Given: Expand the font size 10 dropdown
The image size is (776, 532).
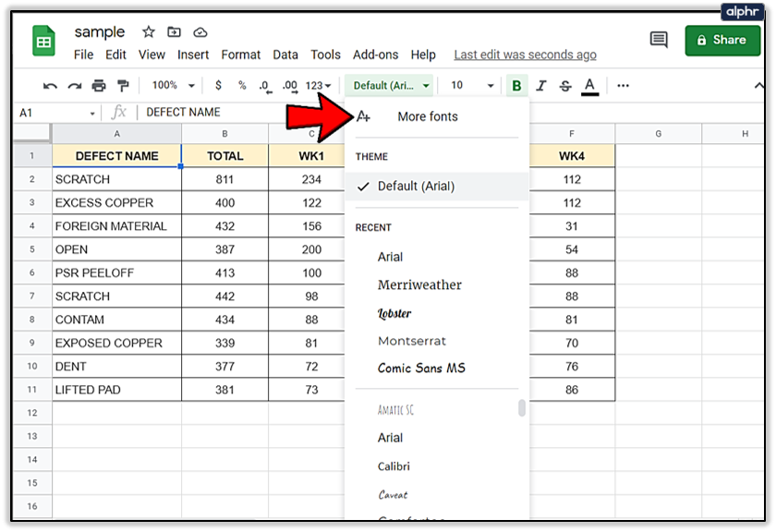Looking at the screenshot, I should tap(472, 86).
